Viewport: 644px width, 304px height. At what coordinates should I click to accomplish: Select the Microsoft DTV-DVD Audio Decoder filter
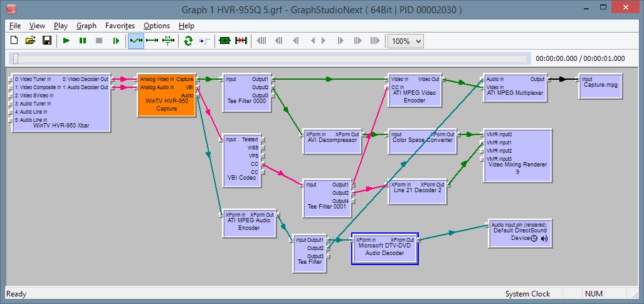pyautogui.click(x=385, y=249)
